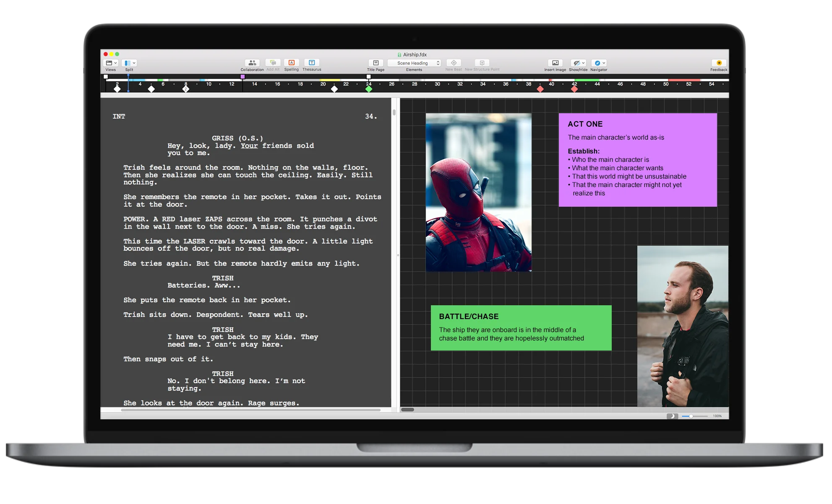Open the Thesaurus
This screenshot has width=832, height=504.
coord(312,63)
